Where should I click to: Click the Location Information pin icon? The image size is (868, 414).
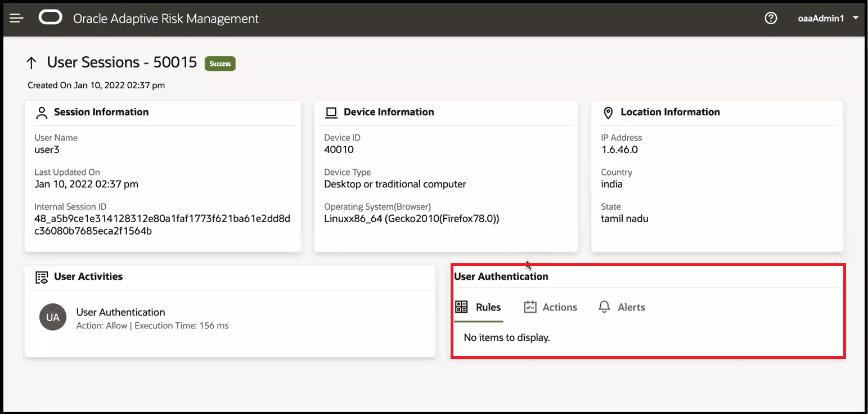point(608,112)
